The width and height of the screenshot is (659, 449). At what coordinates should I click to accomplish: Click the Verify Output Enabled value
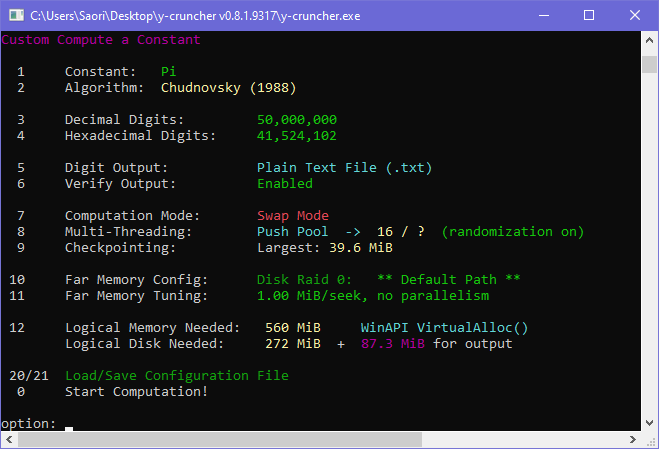click(284, 184)
